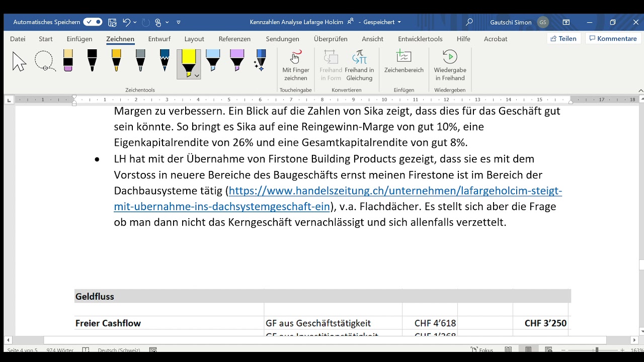The image size is (644, 362).
Task: Insert a Zeichenbereich
Action: click(404, 62)
